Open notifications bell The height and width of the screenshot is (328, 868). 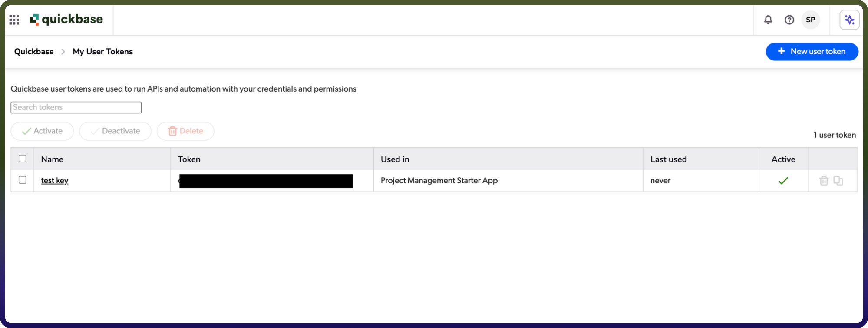[768, 20]
